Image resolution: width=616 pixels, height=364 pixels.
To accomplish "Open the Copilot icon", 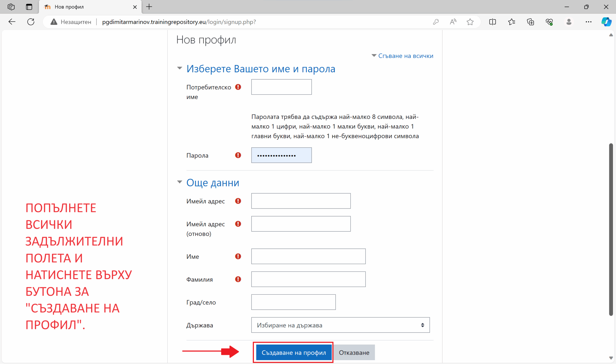I will pyautogui.click(x=606, y=22).
